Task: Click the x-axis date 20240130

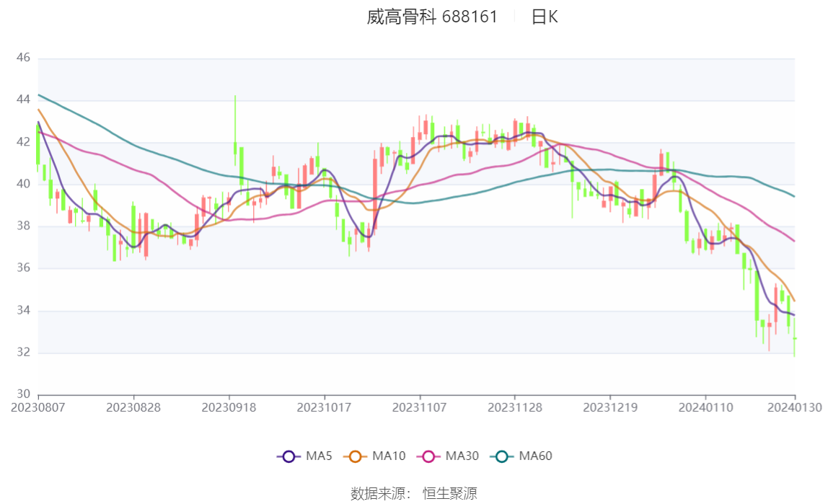Action: pyautogui.click(x=795, y=407)
